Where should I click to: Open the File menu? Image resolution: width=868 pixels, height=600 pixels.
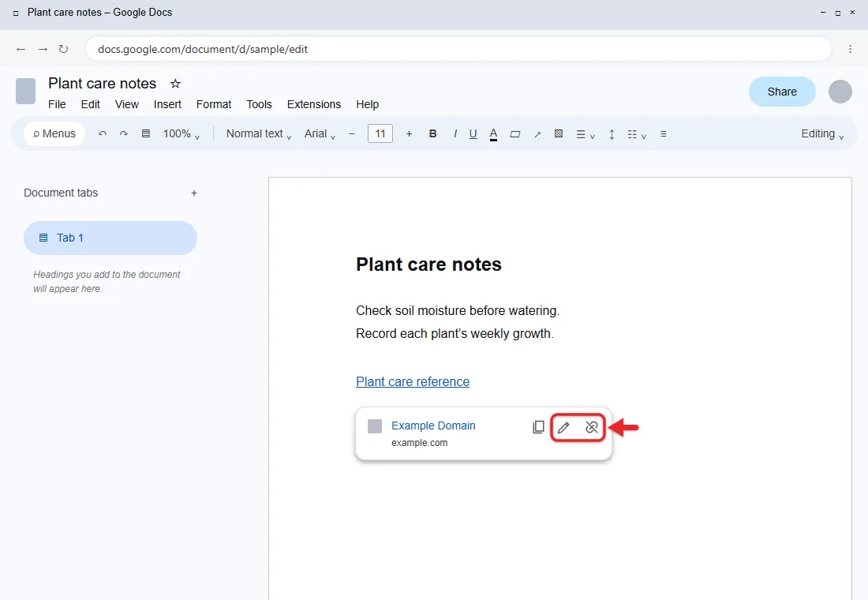point(57,104)
